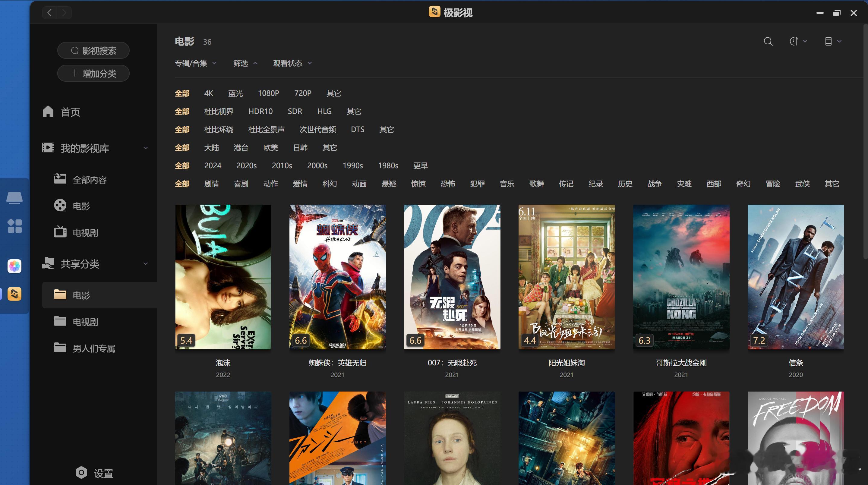Screen dimensions: 868x485
Task: Filter by 1080P resolution
Action: tap(269, 93)
